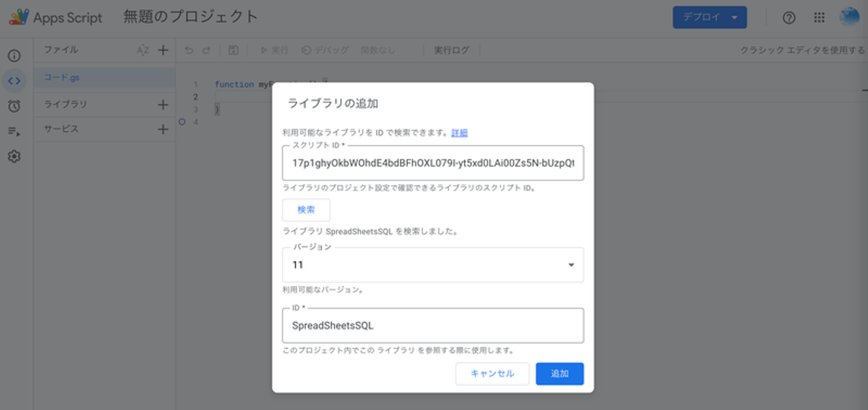Expand the バージョン dropdown showing 11
868x410 pixels.
(x=433, y=265)
